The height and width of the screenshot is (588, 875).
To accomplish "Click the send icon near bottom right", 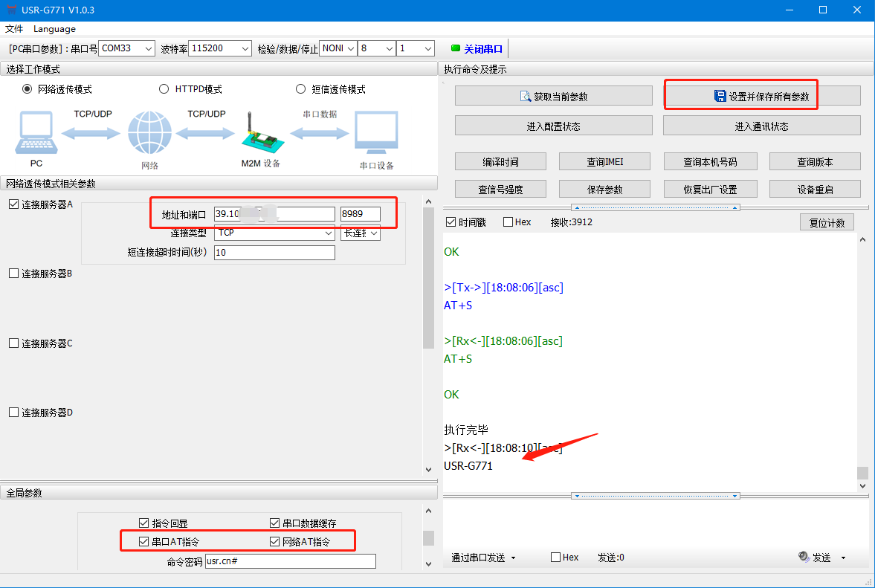I will (804, 557).
